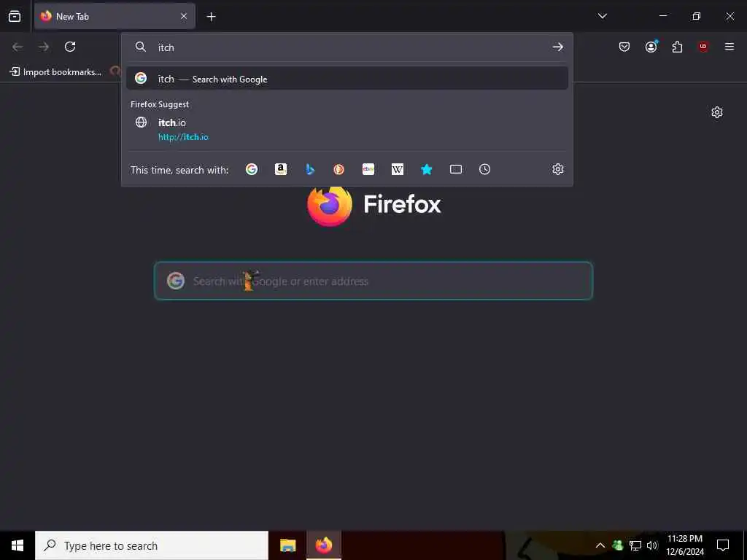
Task: Open File Explorer from the taskbar
Action: [x=287, y=545]
